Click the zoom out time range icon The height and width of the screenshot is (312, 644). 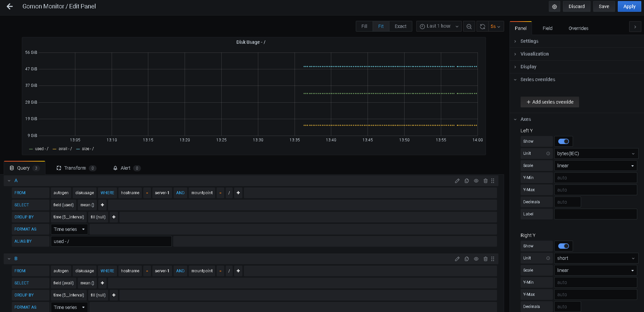click(x=469, y=26)
